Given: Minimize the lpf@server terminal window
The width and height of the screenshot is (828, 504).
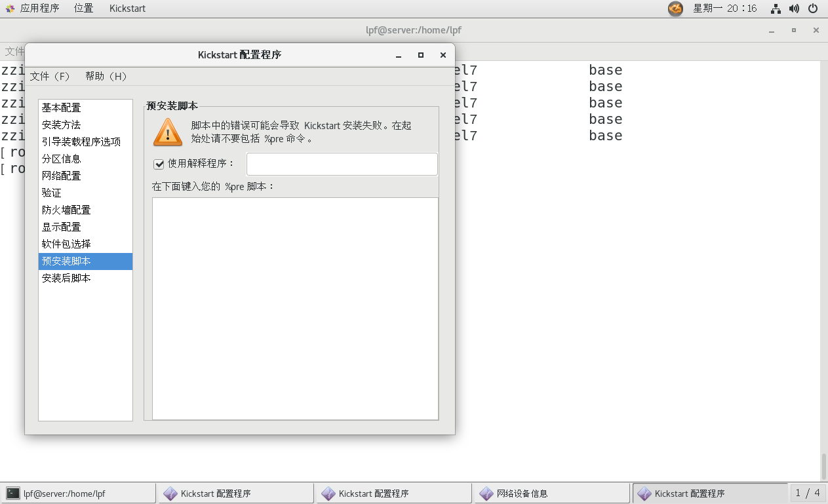Looking at the screenshot, I should [x=772, y=30].
